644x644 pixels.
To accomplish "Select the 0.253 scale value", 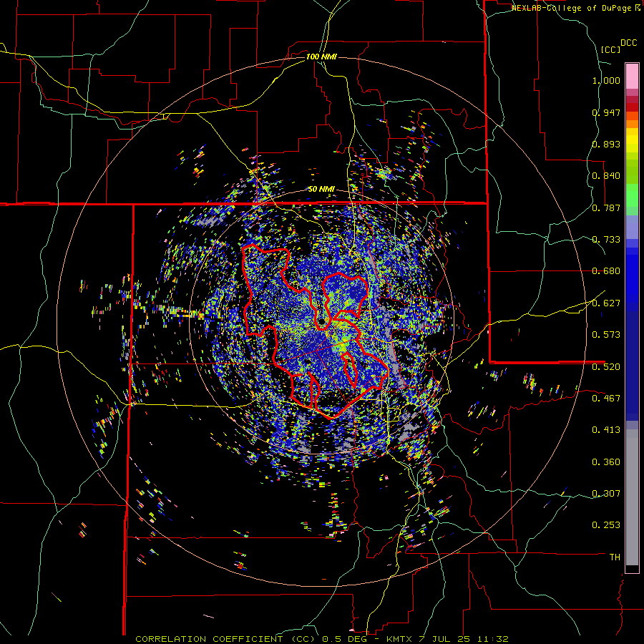I will point(606,525).
